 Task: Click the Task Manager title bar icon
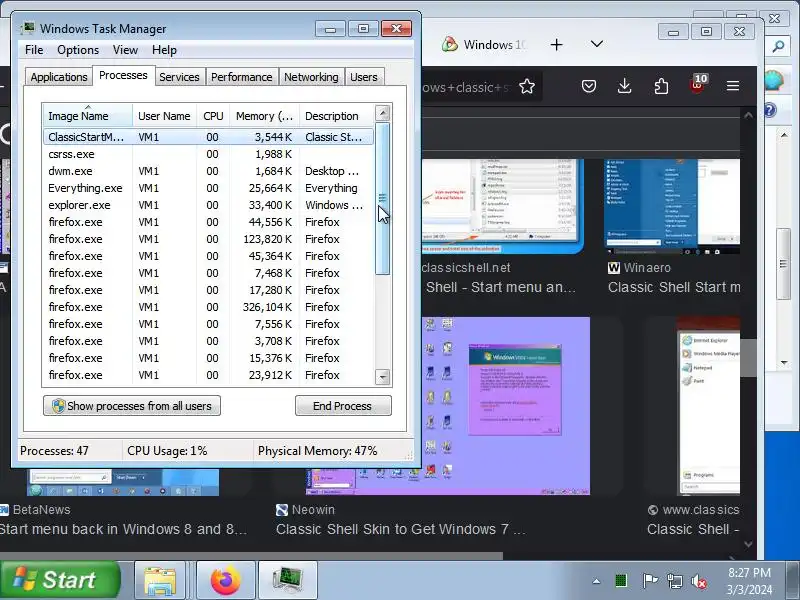[x=28, y=28]
